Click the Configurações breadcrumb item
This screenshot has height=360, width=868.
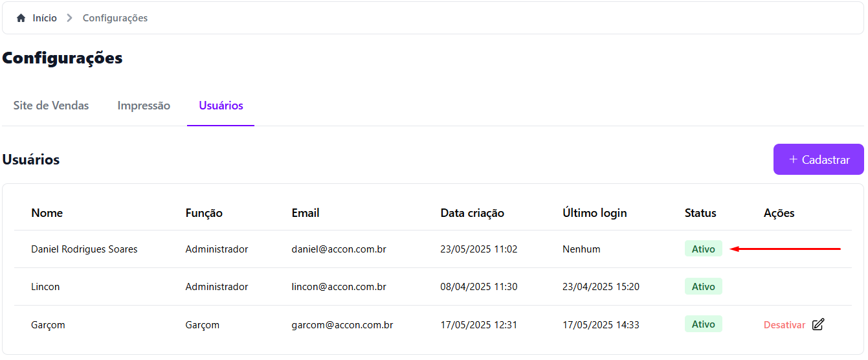115,18
